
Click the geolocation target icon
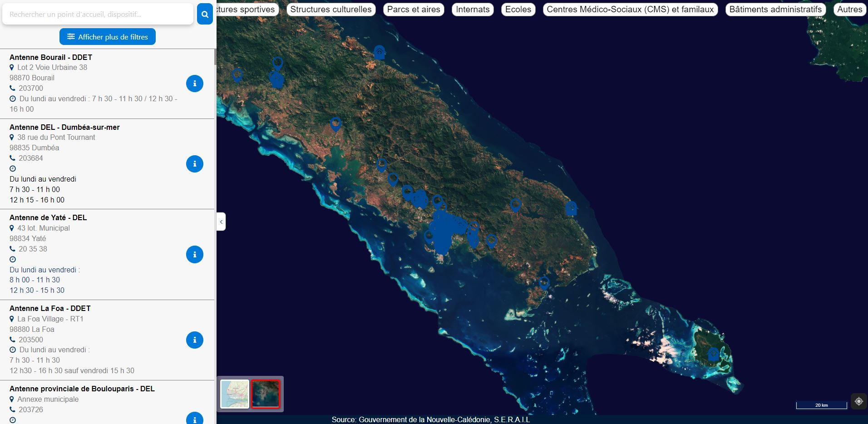pyautogui.click(x=858, y=401)
